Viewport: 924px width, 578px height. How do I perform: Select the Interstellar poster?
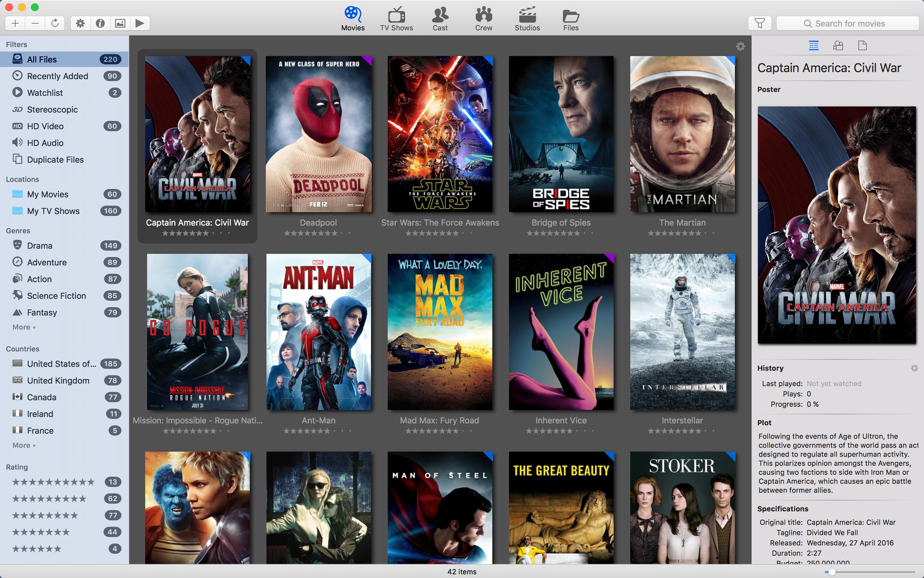coord(682,332)
